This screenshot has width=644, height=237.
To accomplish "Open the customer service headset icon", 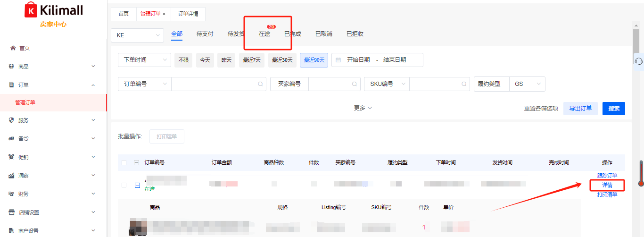I will tap(639, 61).
